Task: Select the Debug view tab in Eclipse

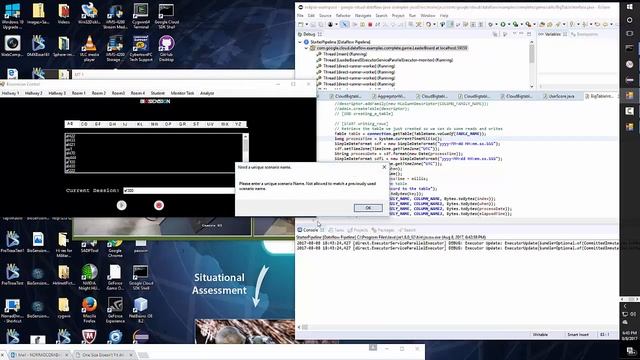Action: 310,34
